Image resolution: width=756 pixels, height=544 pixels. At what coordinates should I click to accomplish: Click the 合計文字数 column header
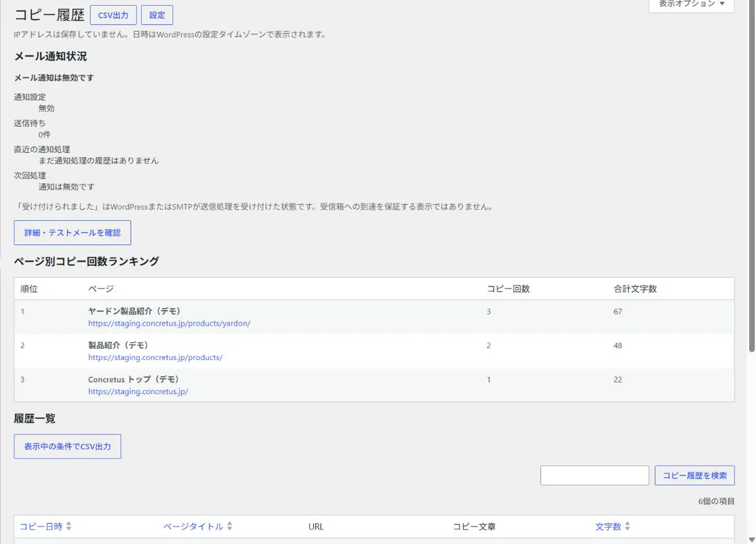(635, 288)
